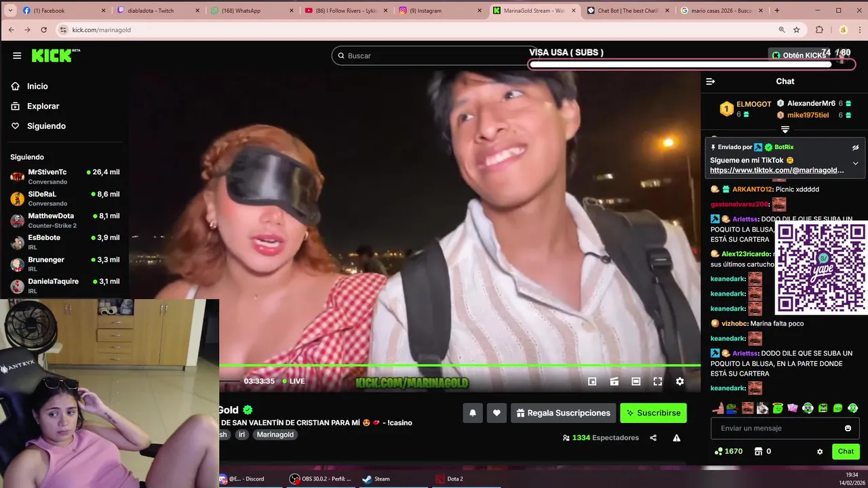The width and height of the screenshot is (868, 488).
Task: Jump to LIVE in player
Action: (x=294, y=382)
